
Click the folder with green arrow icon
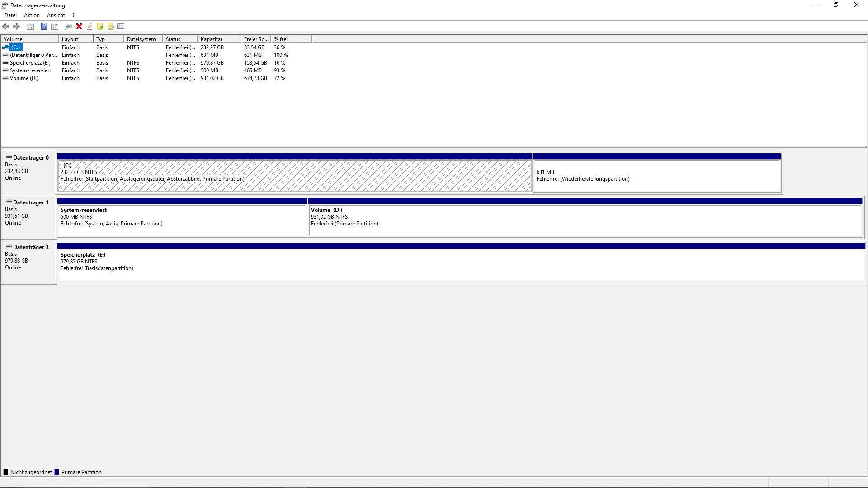pyautogui.click(x=100, y=26)
